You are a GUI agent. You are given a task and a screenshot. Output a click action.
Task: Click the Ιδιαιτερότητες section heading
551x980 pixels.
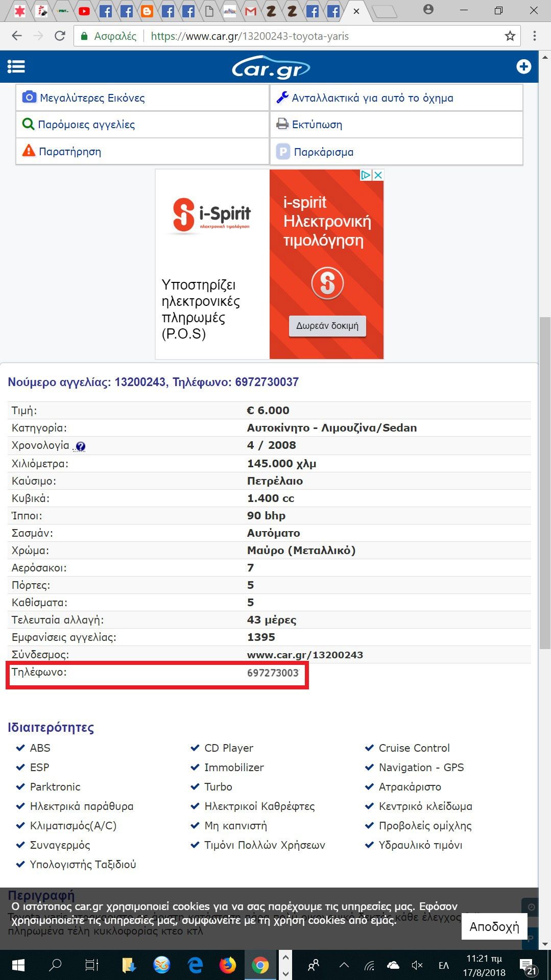pyautogui.click(x=51, y=728)
